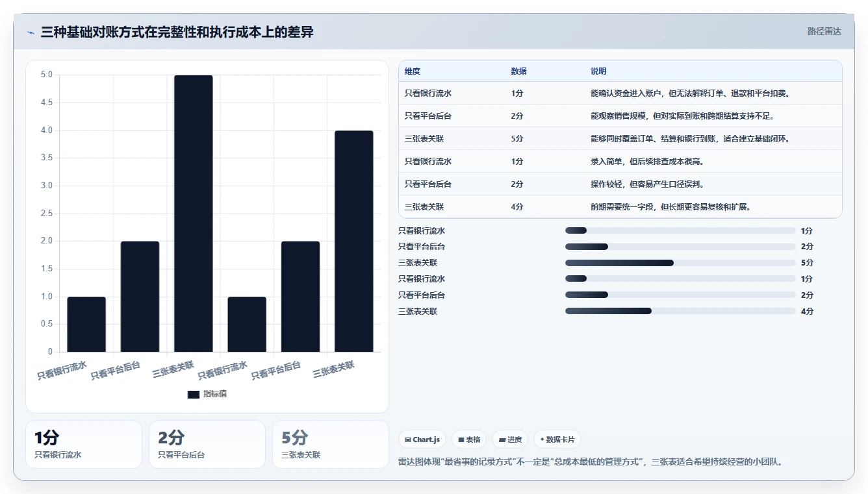
Task: Click the footer note beginning 雷达图体现
Action: click(591, 462)
